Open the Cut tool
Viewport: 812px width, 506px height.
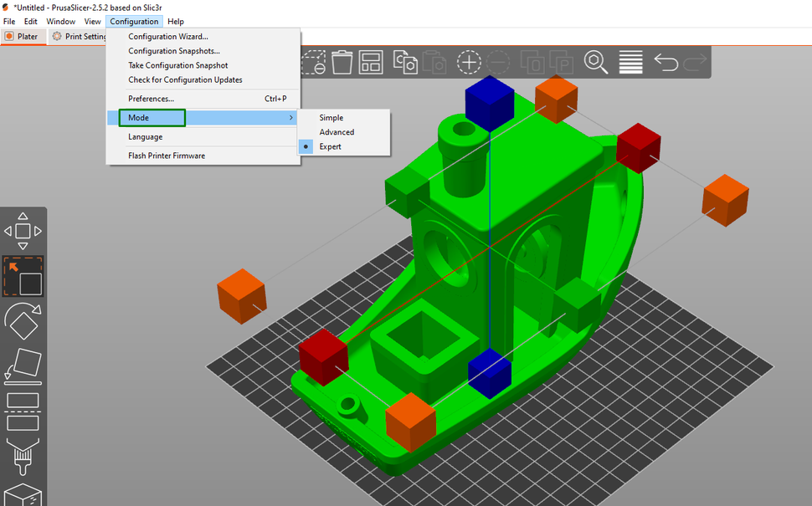[x=23, y=411]
